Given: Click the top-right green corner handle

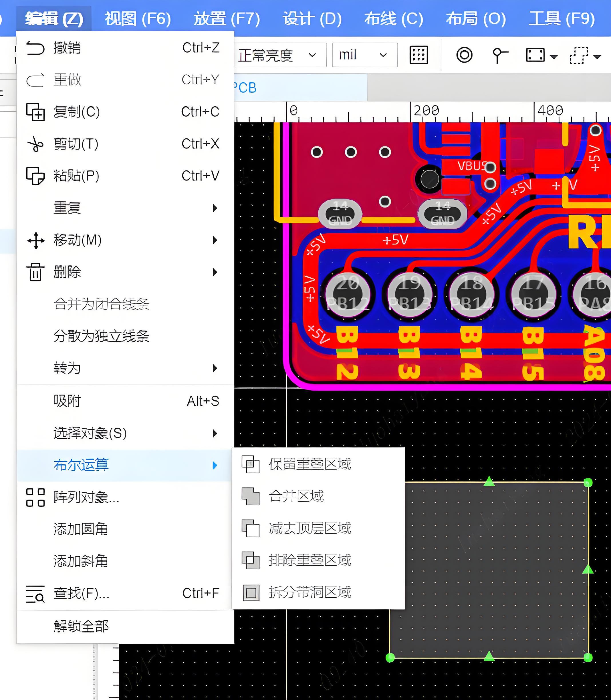Looking at the screenshot, I should click(x=588, y=483).
